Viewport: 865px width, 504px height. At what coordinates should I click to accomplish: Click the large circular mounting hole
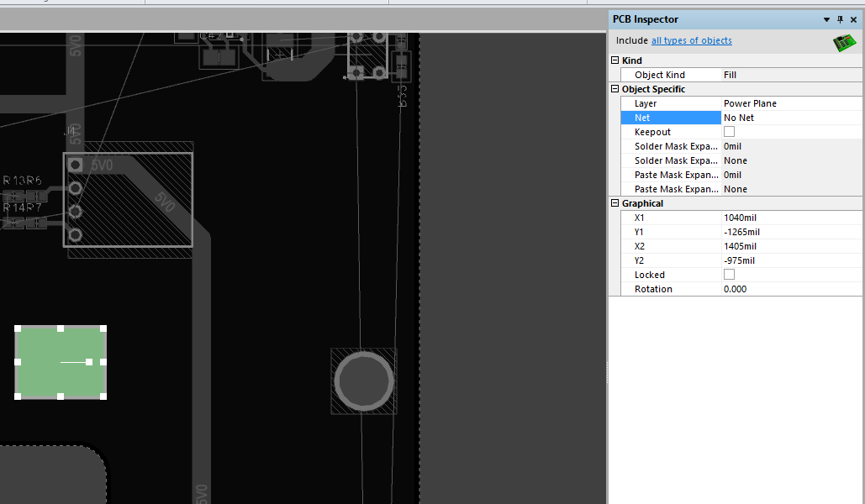(x=364, y=381)
